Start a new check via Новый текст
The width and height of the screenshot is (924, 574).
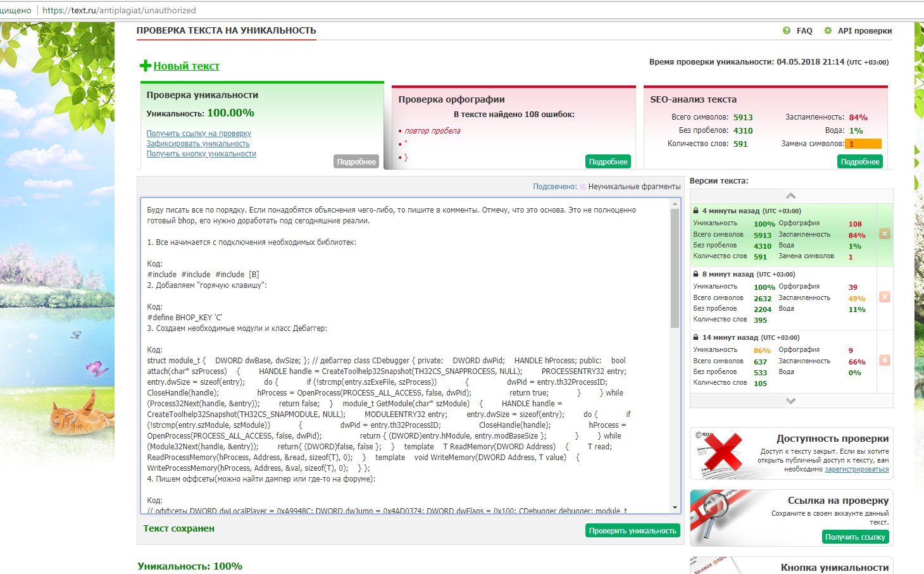pyautogui.click(x=186, y=66)
